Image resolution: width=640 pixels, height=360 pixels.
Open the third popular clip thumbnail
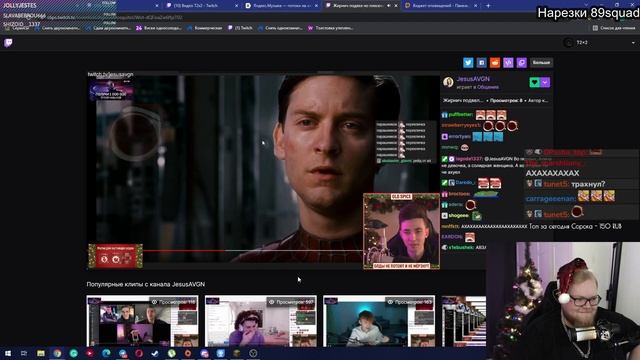click(379, 321)
